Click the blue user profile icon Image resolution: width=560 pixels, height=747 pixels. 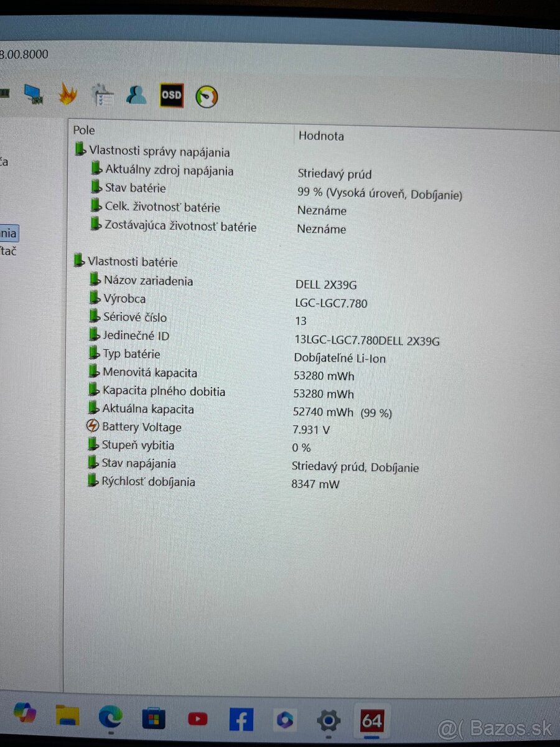tap(136, 95)
